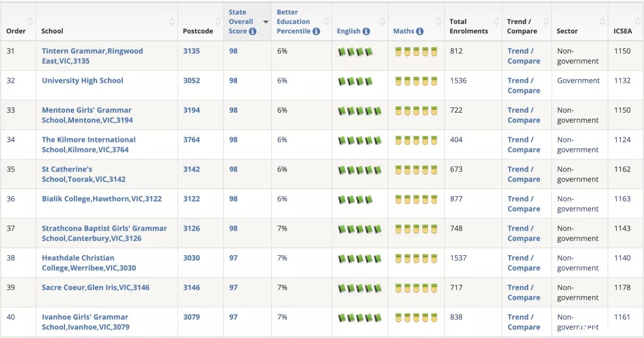This screenshot has height=338, width=644.
Task: Select enrolments value 404
Action: tap(456, 139)
